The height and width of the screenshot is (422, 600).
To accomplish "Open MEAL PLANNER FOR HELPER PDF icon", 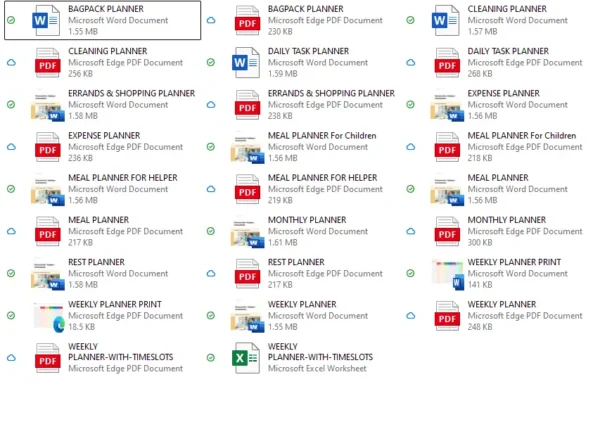I will click(x=248, y=189).
